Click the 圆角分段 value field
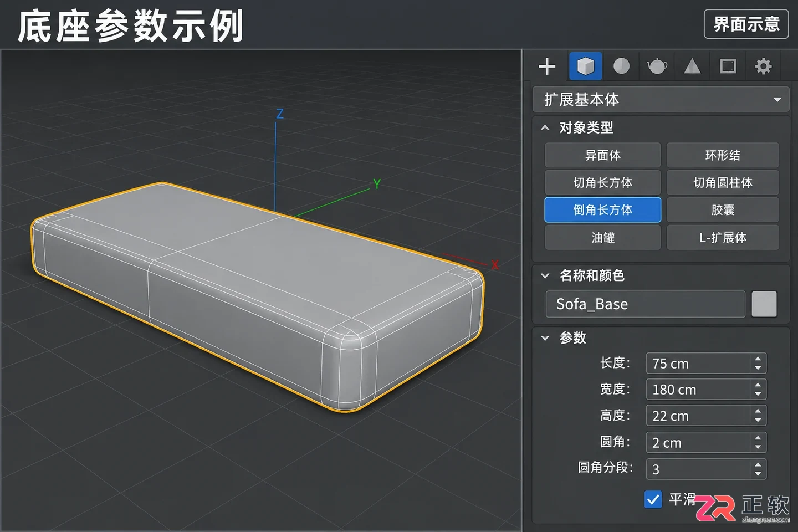798x532 pixels. pos(698,469)
